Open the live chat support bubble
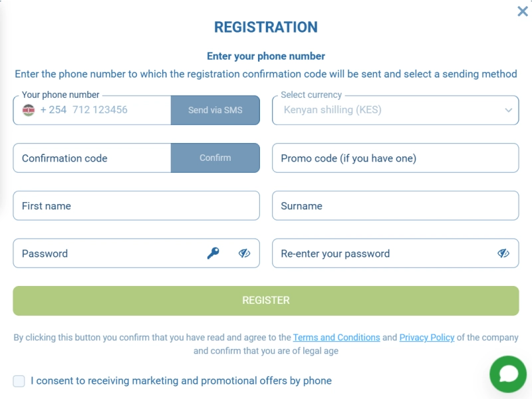532x399 pixels. [507, 374]
